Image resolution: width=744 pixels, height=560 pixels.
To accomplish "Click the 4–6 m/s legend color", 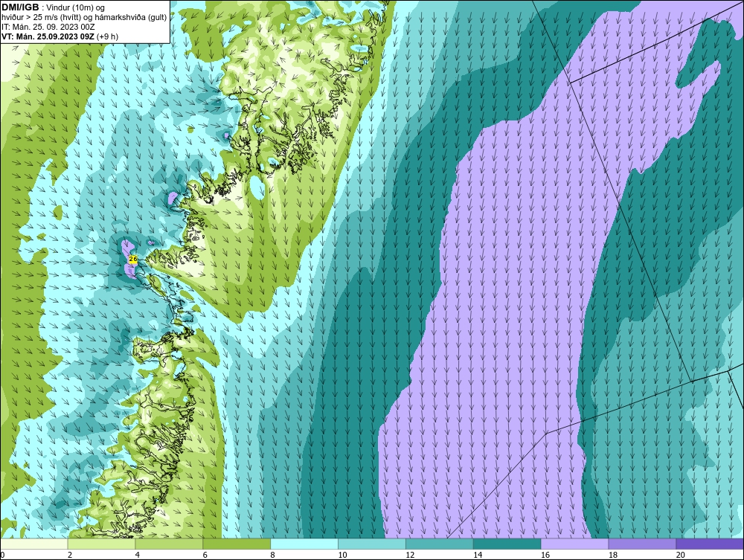I will click(169, 544).
